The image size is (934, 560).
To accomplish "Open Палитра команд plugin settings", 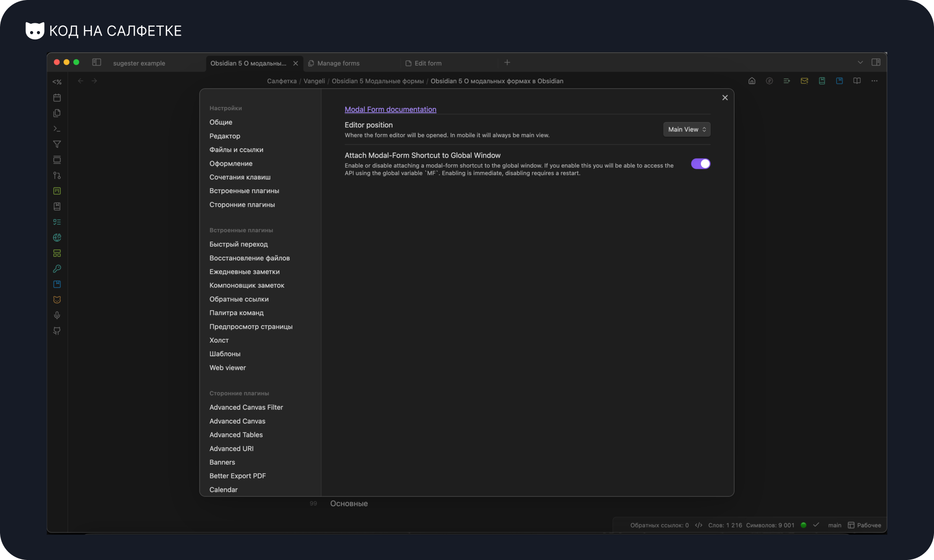I will pyautogui.click(x=236, y=313).
